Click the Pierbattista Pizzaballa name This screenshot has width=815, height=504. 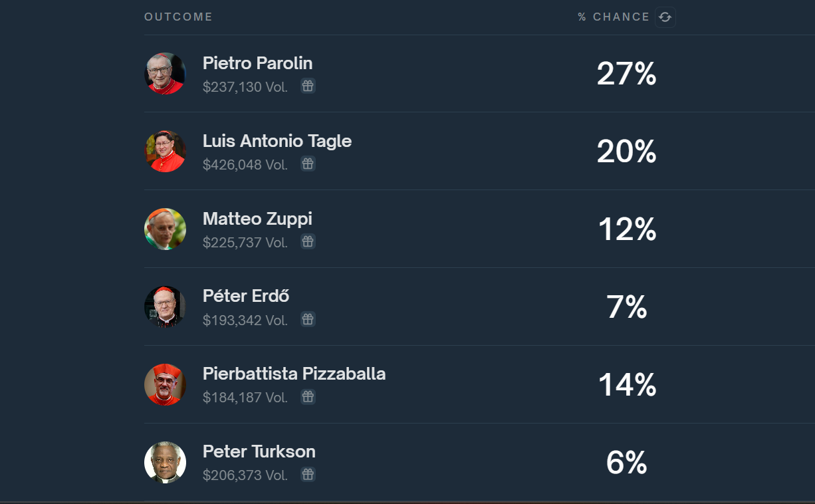294,374
